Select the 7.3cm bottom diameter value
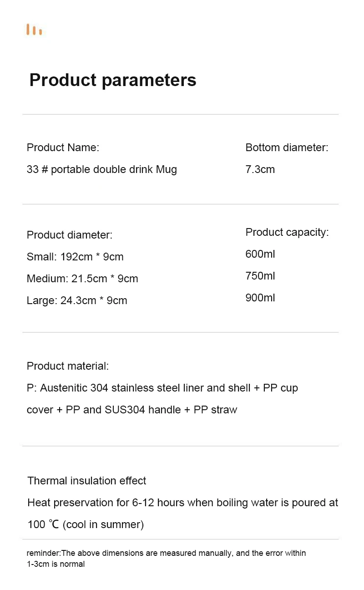Screen dimensions: 364x590 coord(260,169)
